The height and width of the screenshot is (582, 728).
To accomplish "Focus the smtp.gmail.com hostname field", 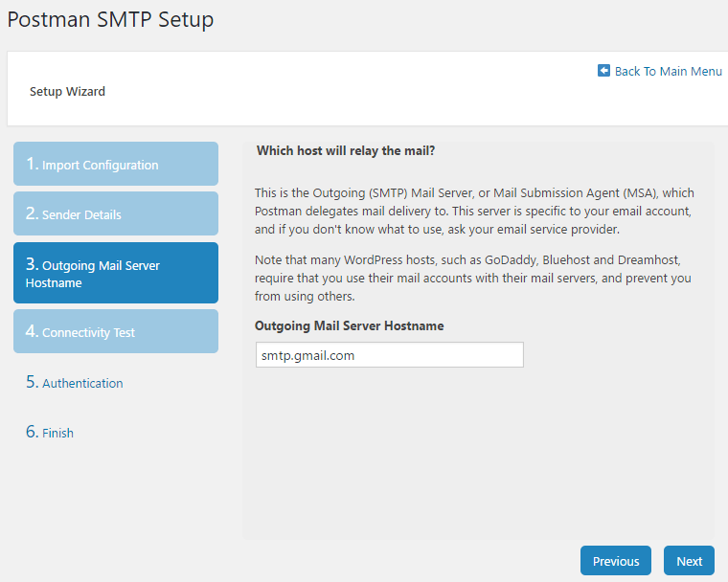I will pos(390,355).
